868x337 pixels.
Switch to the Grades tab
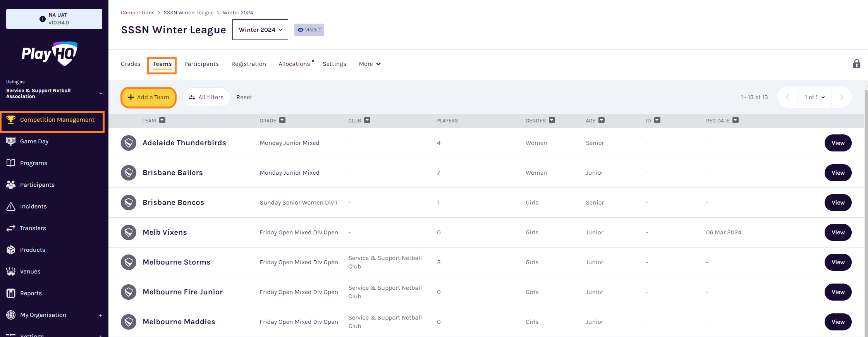coord(131,64)
